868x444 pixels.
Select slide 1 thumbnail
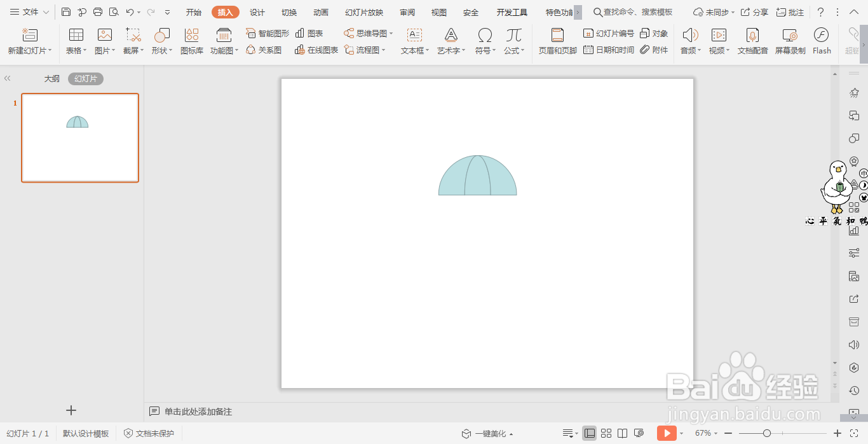click(x=80, y=138)
